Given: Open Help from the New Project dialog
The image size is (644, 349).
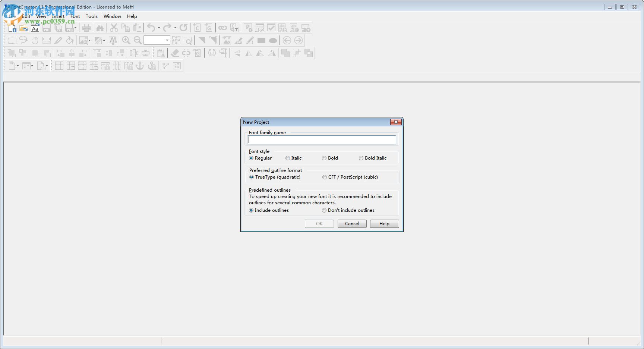Looking at the screenshot, I should [x=384, y=223].
